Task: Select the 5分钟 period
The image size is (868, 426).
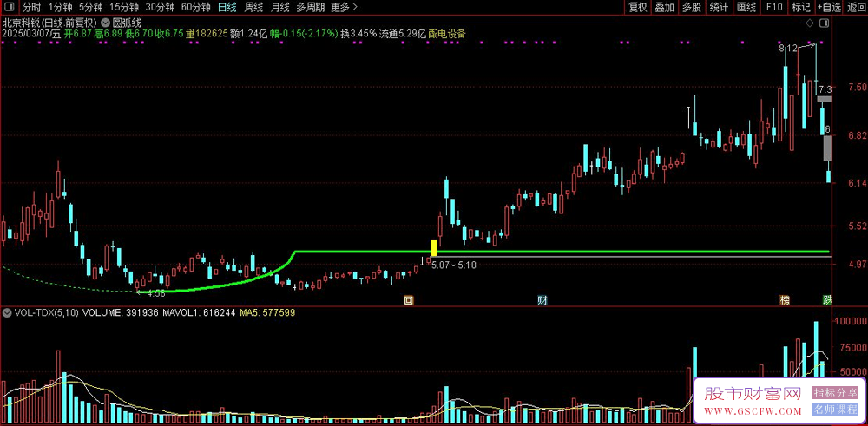Action: pyautogui.click(x=90, y=7)
